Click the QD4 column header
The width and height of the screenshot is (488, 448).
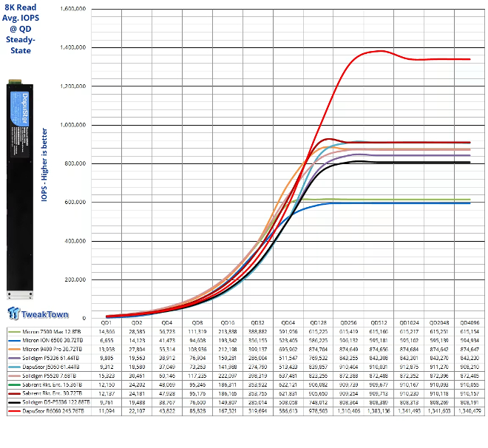167,323
